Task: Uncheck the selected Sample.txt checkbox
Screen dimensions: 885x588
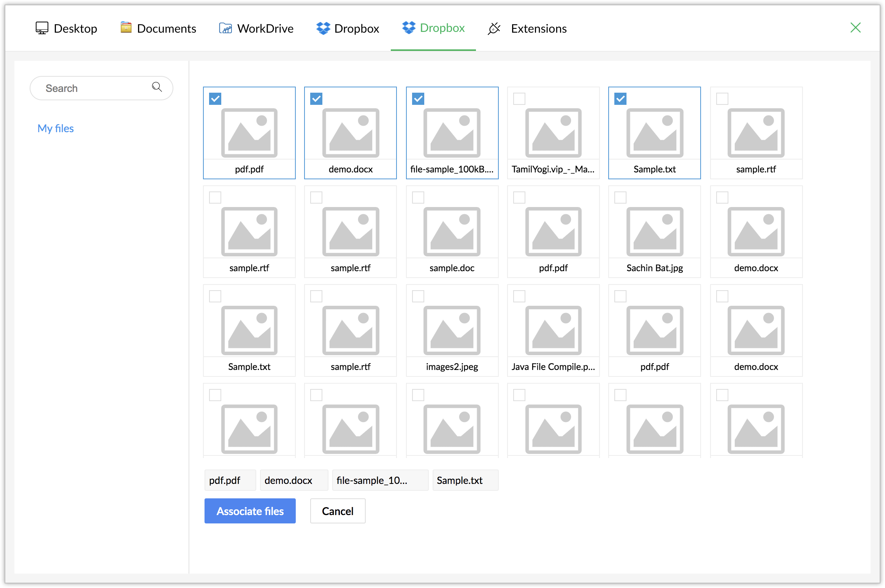Action: pos(620,99)
